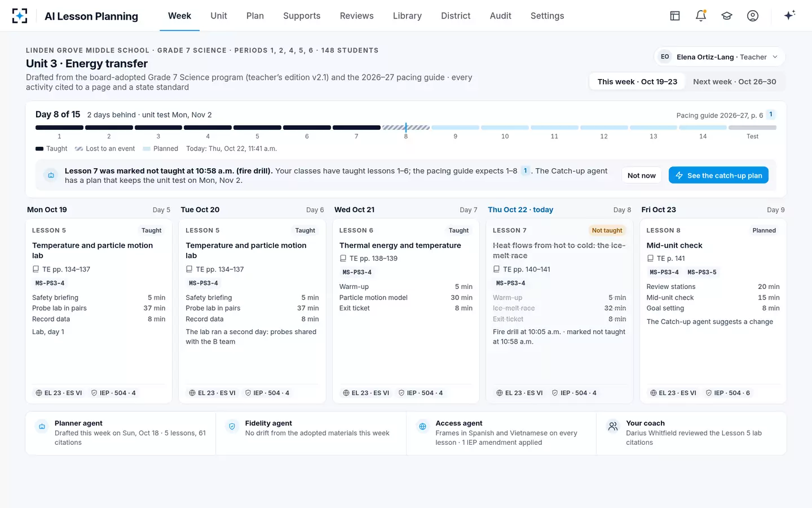The image size is (812, 508).
Task: Go to the Reviews tab
Action: [356, 16]
